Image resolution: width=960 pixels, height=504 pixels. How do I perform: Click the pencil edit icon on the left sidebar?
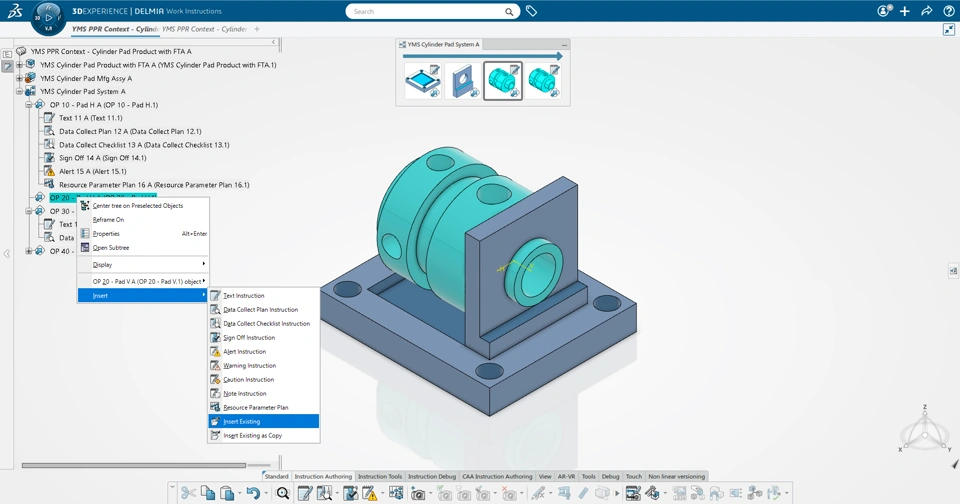[7, 67]
